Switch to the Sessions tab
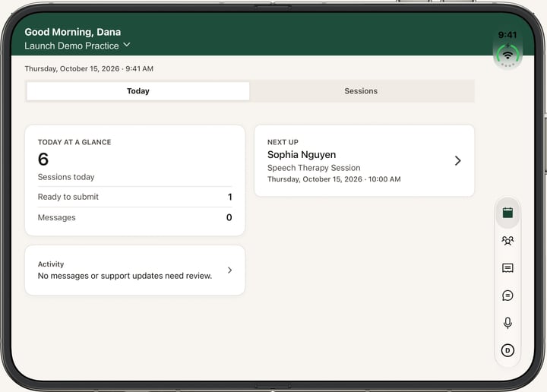Viewport: 547px width, 392px height. (x=361, y=91)
